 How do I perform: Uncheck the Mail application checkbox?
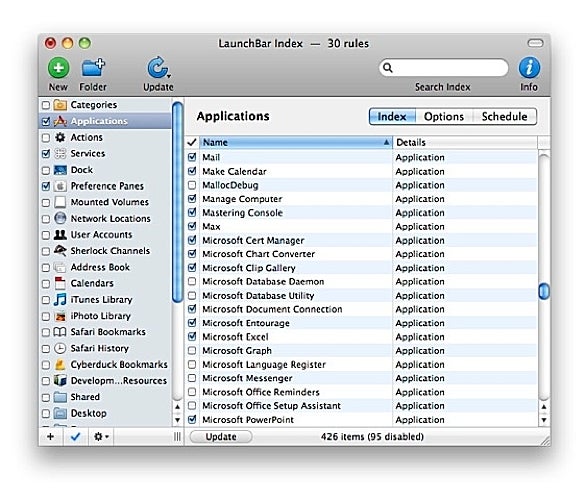[x=192, y=157]
